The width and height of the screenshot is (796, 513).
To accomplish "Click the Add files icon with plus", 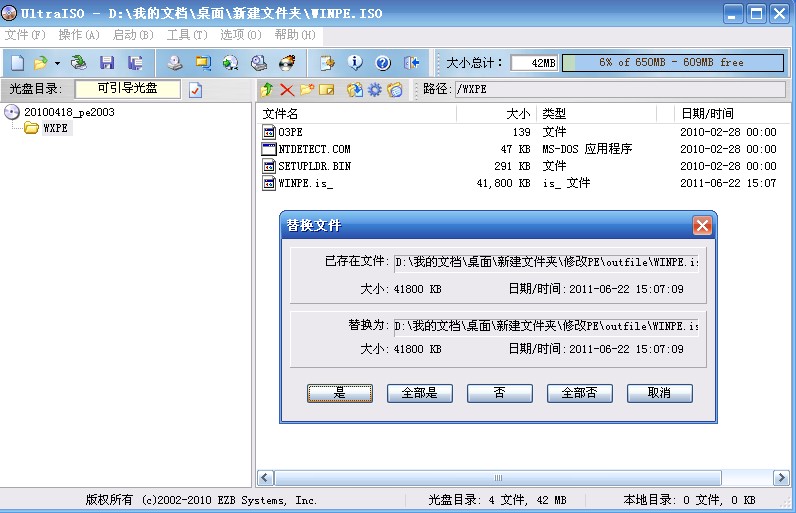I will [x=327, y=63].
